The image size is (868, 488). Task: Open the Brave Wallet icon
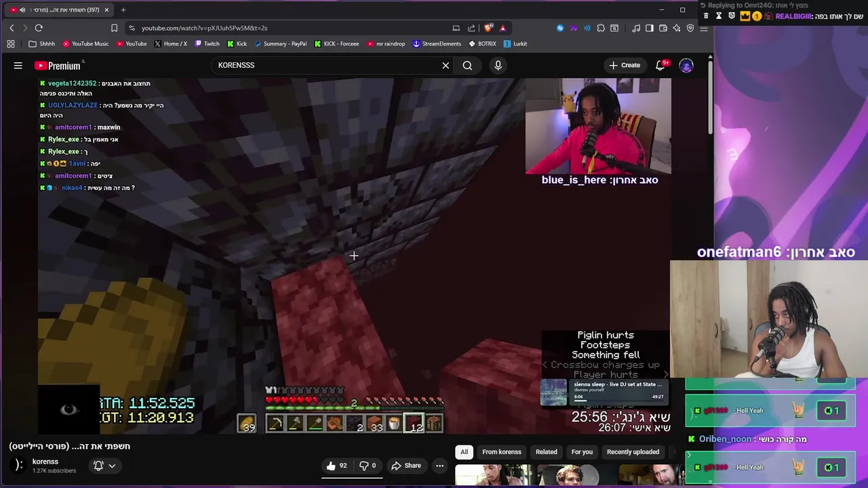click(x=663, y=28)
